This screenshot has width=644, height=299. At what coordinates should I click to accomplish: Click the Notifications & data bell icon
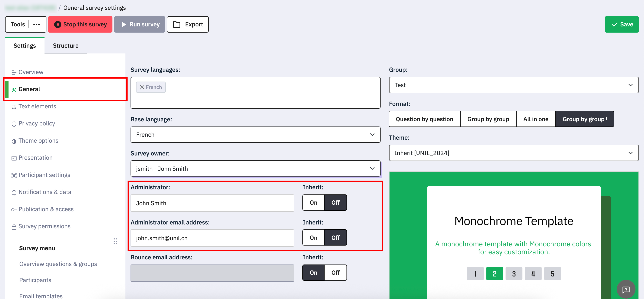point(14,193)
